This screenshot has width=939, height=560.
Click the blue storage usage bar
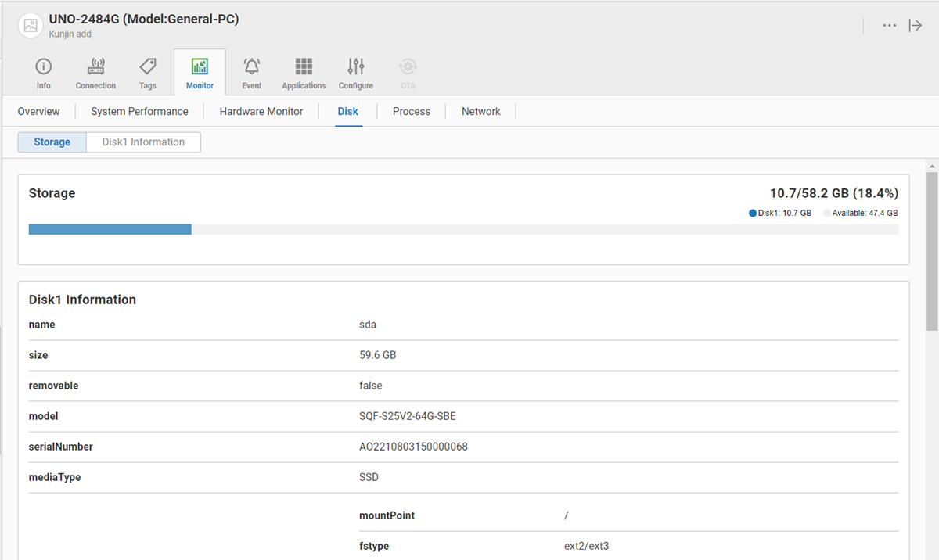tap(110, 229)
